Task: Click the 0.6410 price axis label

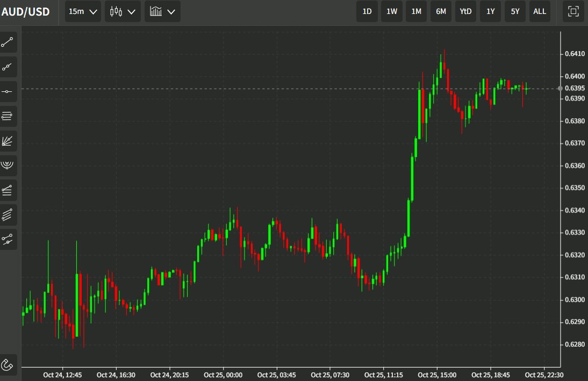Action: tap(575, 54)
